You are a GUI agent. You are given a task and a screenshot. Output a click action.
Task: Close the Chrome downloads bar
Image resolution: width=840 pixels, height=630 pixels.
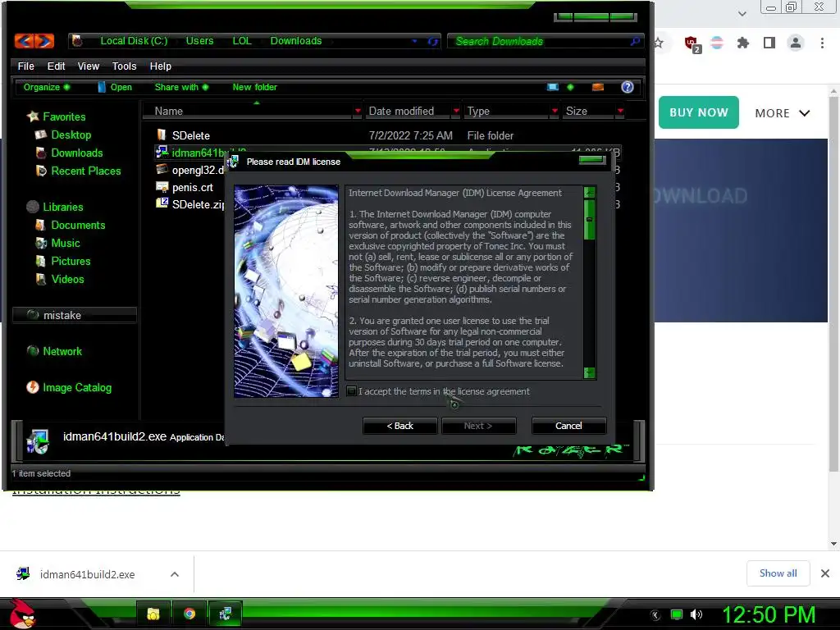(x=825, y=573)
